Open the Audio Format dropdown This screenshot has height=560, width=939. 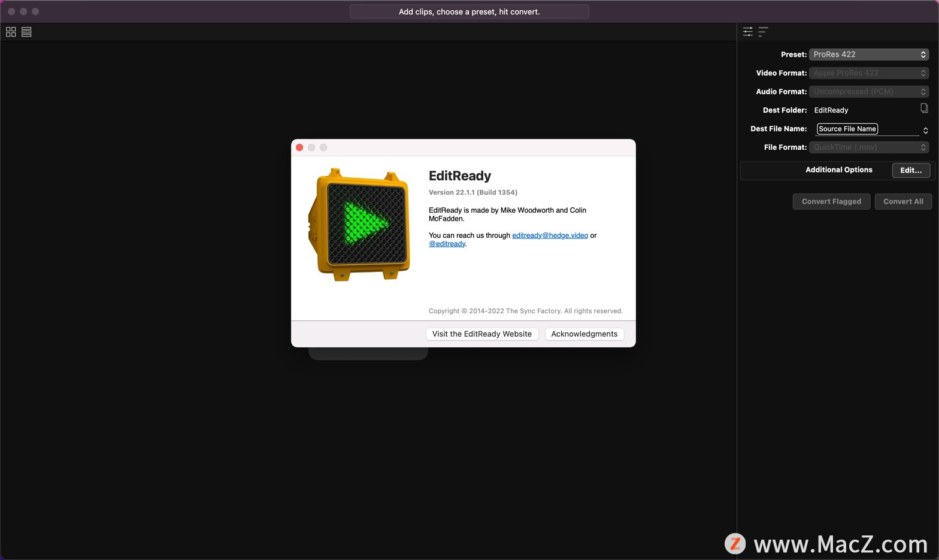coord(869,92)
